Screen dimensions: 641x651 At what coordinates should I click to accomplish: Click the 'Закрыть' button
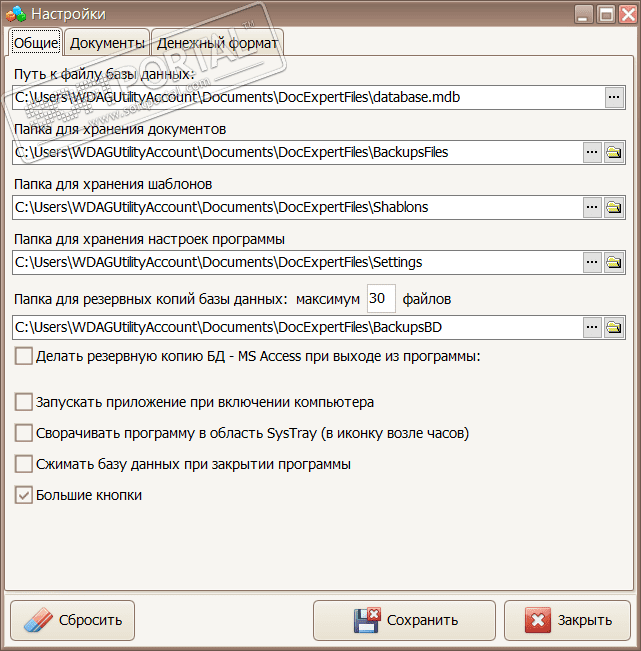pyautogui.click(x=567, y=620)
